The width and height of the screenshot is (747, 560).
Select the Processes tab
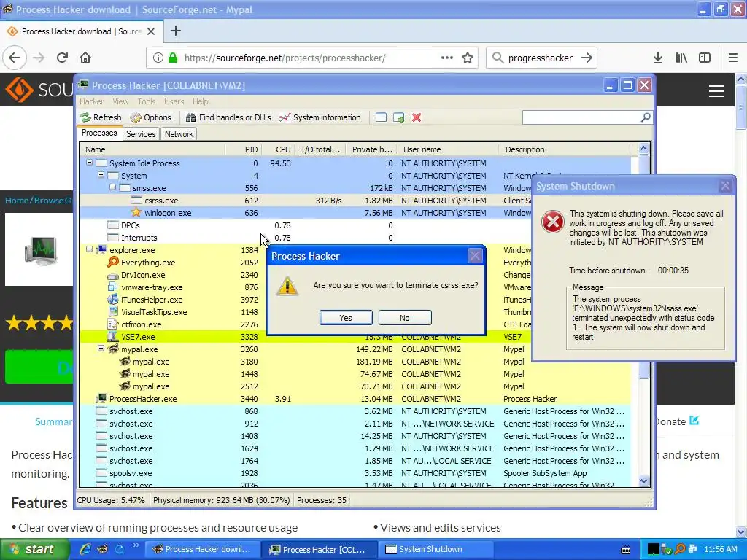click(x=99, y=133)
